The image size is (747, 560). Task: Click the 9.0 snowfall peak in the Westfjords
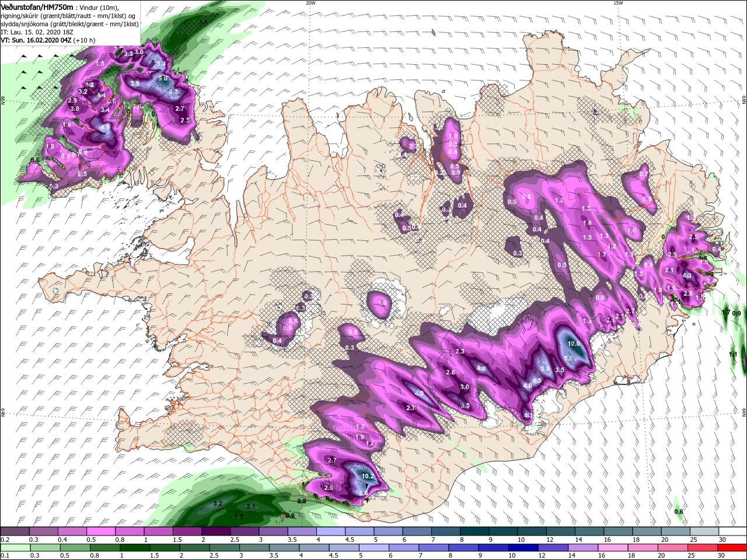[x=163, y=78]
